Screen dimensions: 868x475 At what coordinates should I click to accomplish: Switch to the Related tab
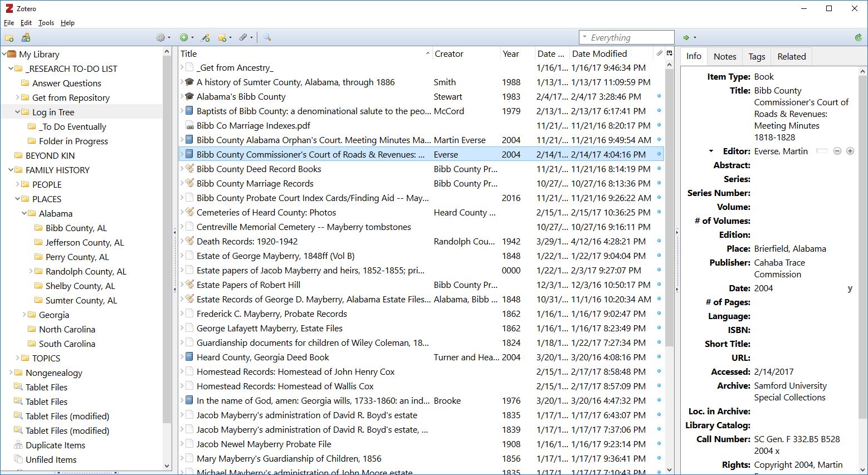[x=792, y=56]
